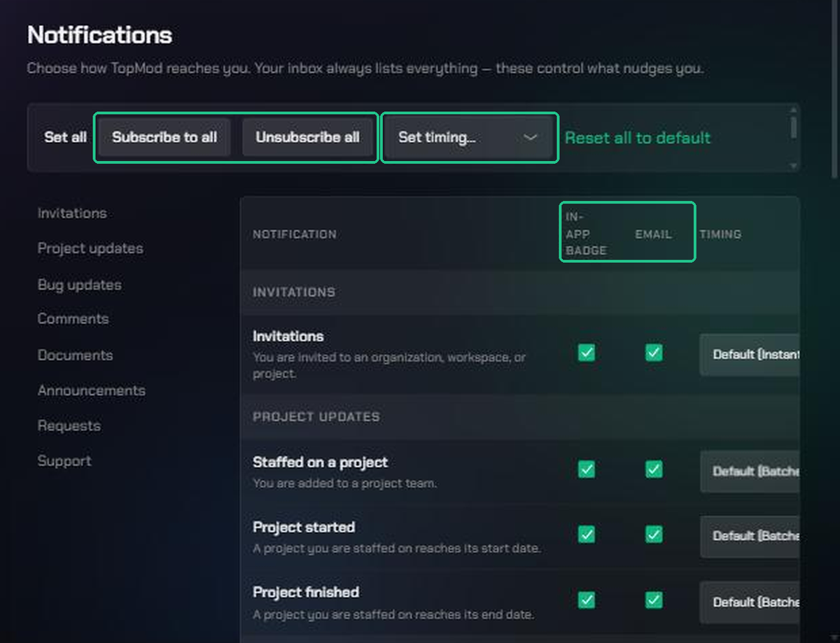
Task: Toggle in-app badge for Project started
Action: (x=587, y=535)
